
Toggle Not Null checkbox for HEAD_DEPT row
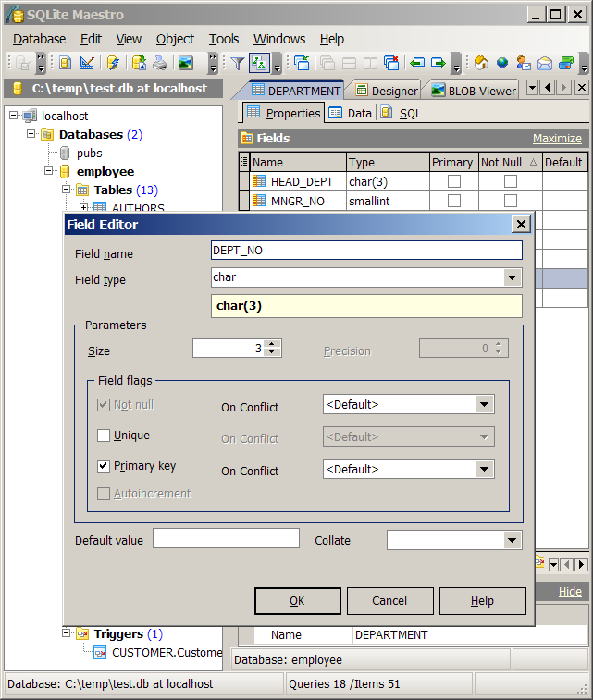[x=511, y=181]
